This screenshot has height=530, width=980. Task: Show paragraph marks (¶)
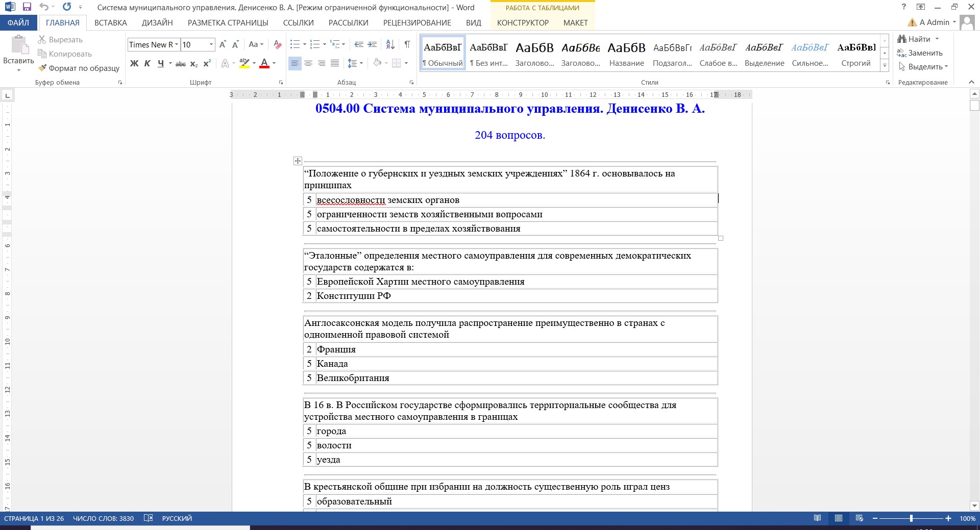pos(407,45)
